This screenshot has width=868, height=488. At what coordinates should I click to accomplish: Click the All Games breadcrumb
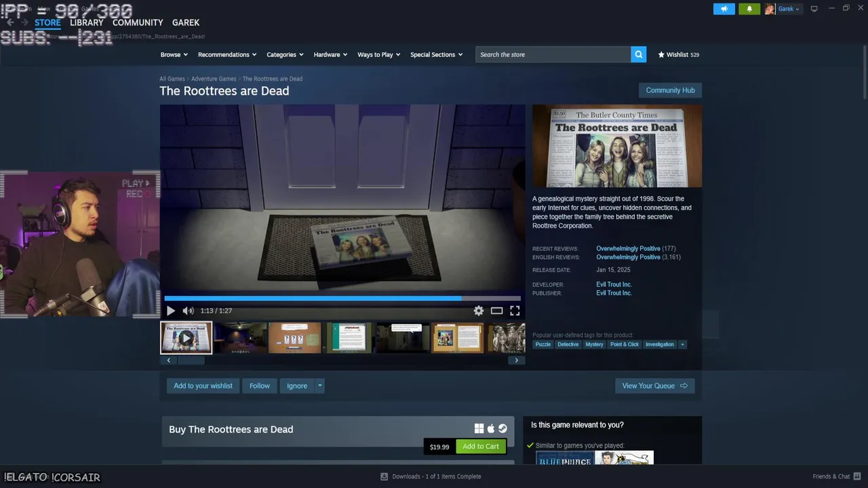(172, 79)
